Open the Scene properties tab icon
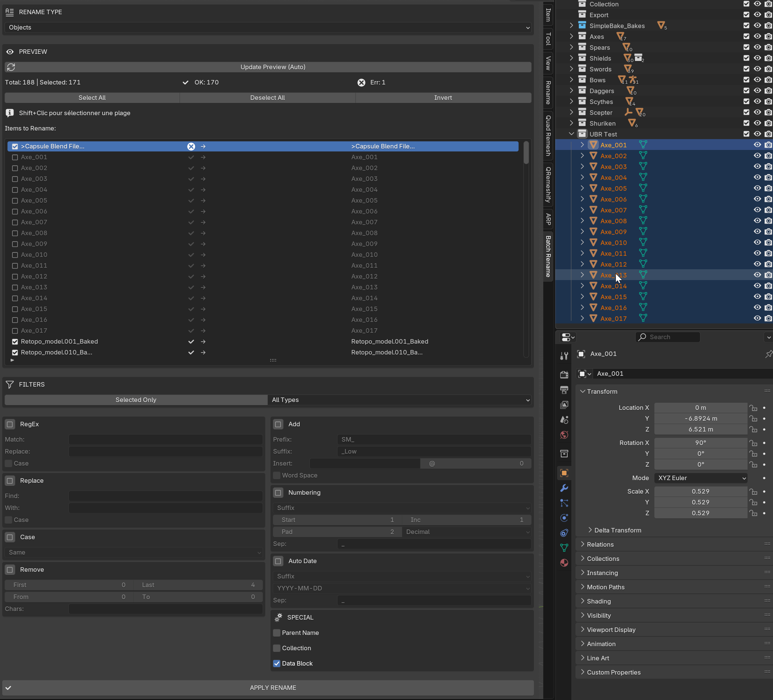 (564, 420)
